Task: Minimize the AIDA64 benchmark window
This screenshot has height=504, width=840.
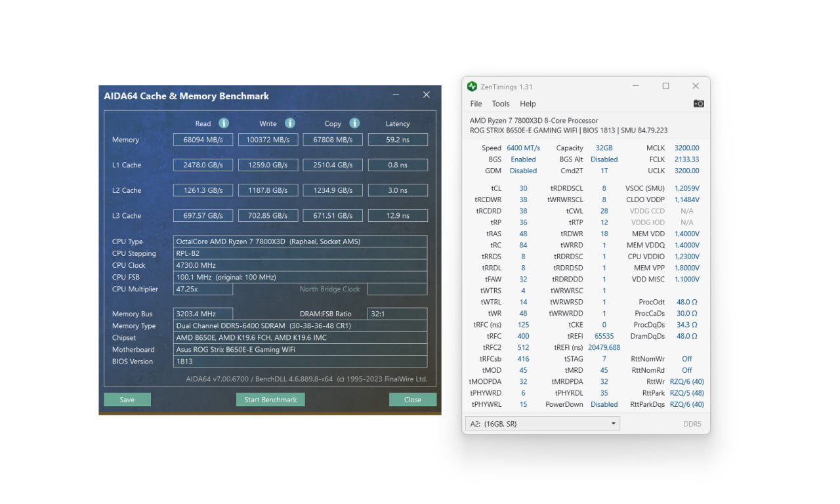Action: point(396,95)
